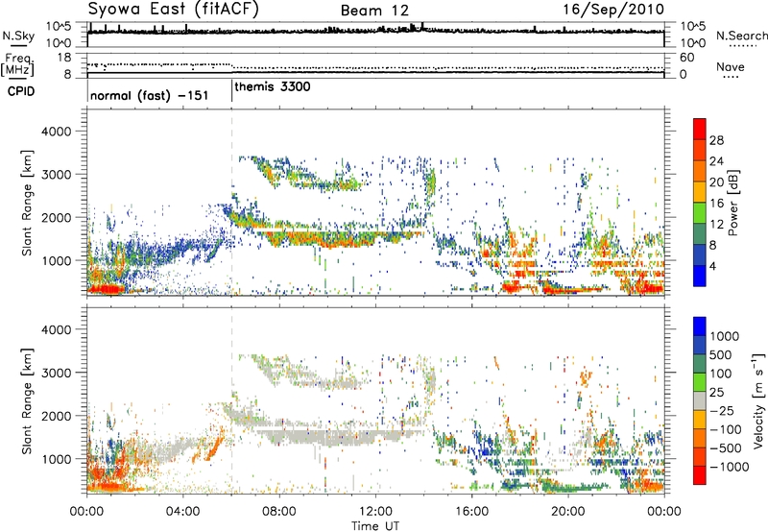Click the 3000 tick on the velocity panel

coord(56,373)
